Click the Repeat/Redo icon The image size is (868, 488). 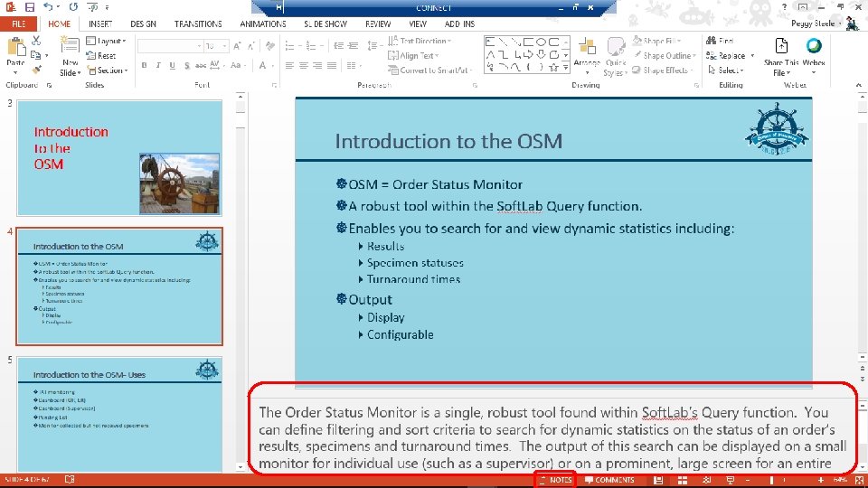coord(73,7)
